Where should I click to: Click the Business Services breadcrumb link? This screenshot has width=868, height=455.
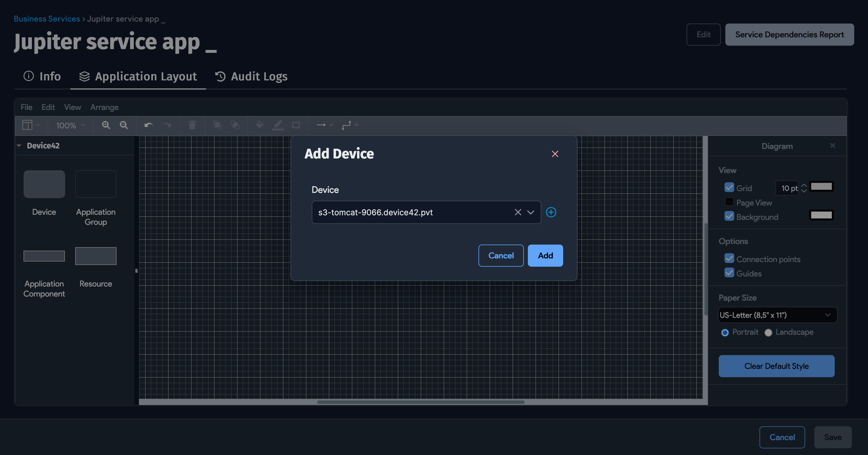coord(47,19)
